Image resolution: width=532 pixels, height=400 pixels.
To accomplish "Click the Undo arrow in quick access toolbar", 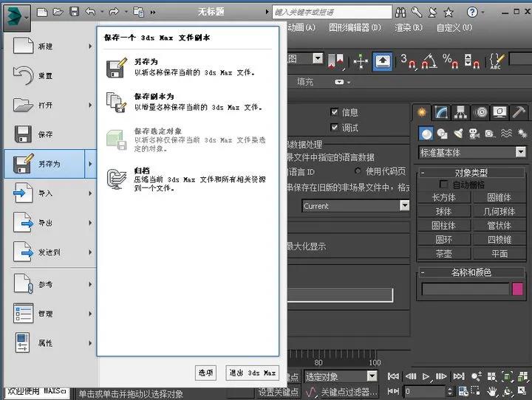I will (90, 13).
